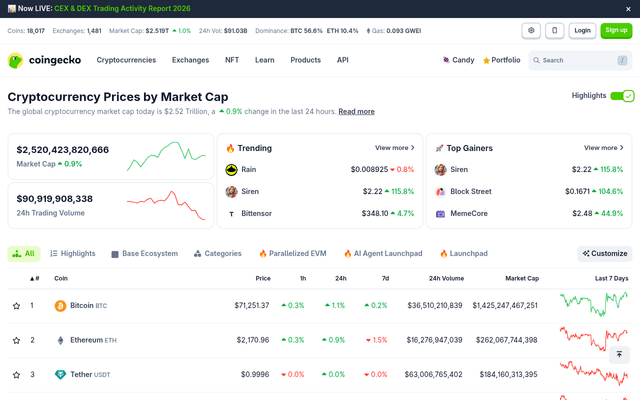Sort by the Price column header
Viewport: 640px width, 400px height.
point(263,279)
